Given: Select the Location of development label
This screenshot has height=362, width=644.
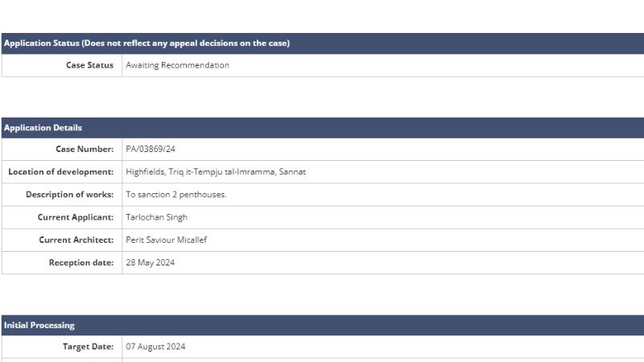Looking at the screenshot, I should [61, 171].
